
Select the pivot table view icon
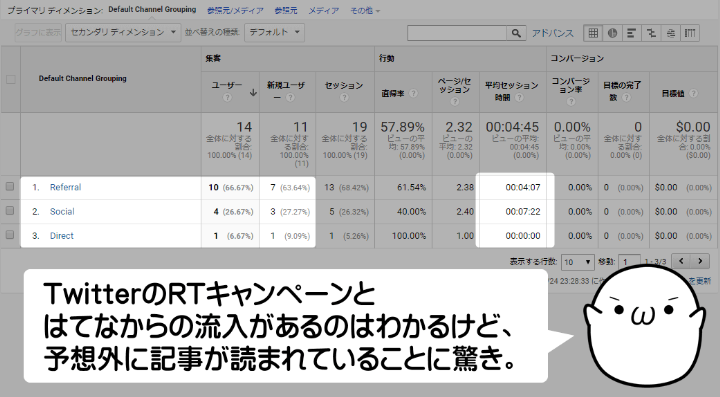pos(690,33)
